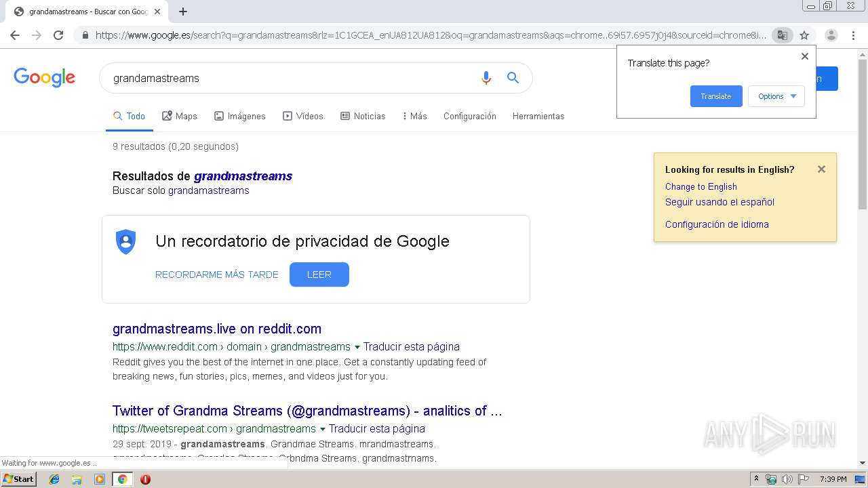Click Traducir esta página for tweetsrepeat result

377,428
